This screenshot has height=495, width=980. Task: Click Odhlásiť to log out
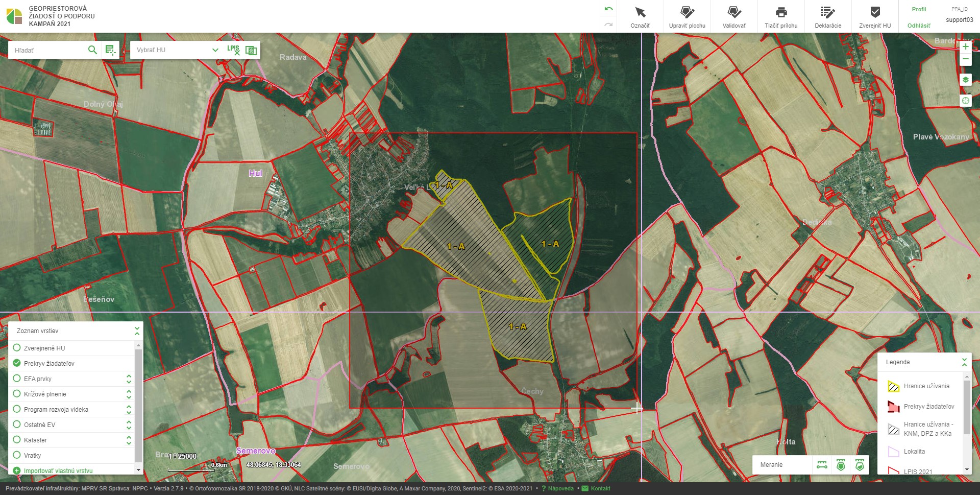click(x=919, y=26)
